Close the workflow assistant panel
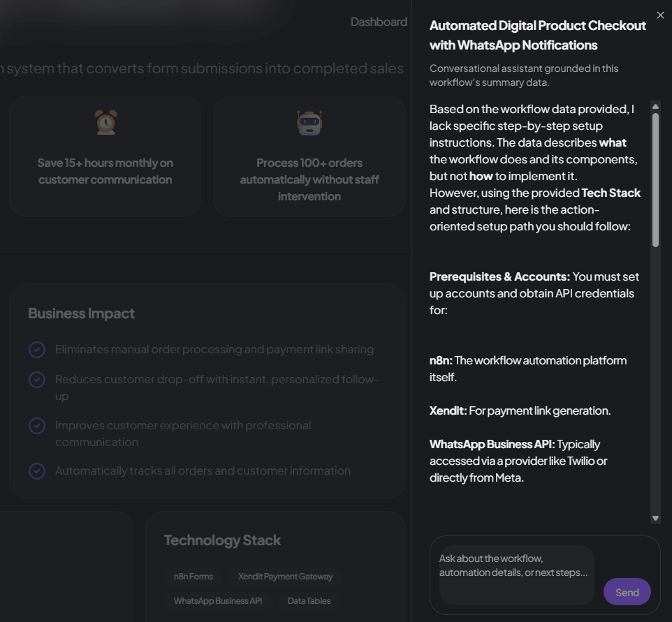Viewport: 672px width, 622px height. coord(660,15)
